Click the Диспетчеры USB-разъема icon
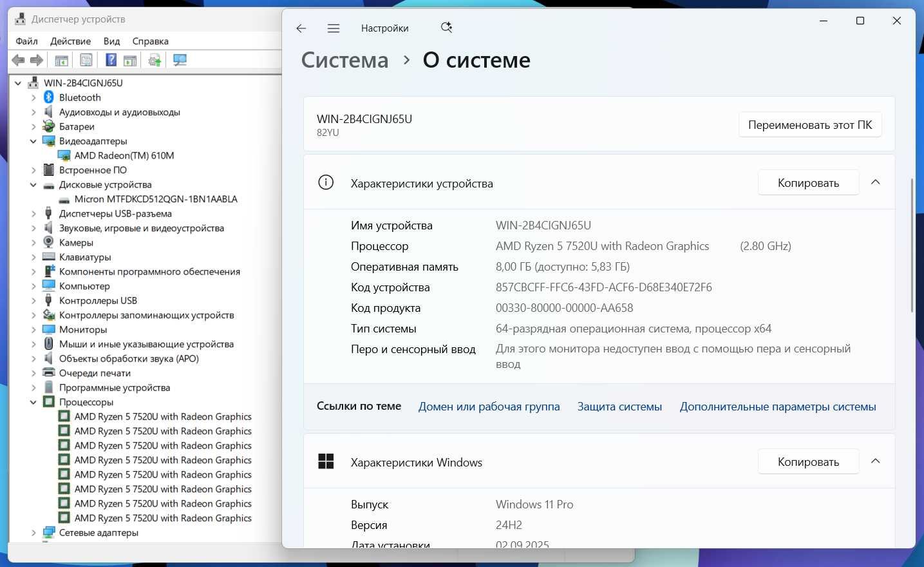Image resolution: width=924 pixels, height=567 pixels. point(48,213)
